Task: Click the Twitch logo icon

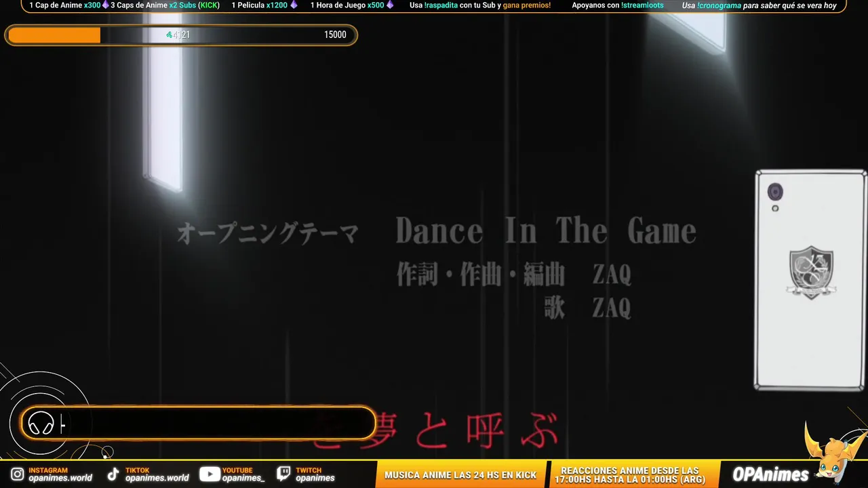Action: (x=284, y=474)
